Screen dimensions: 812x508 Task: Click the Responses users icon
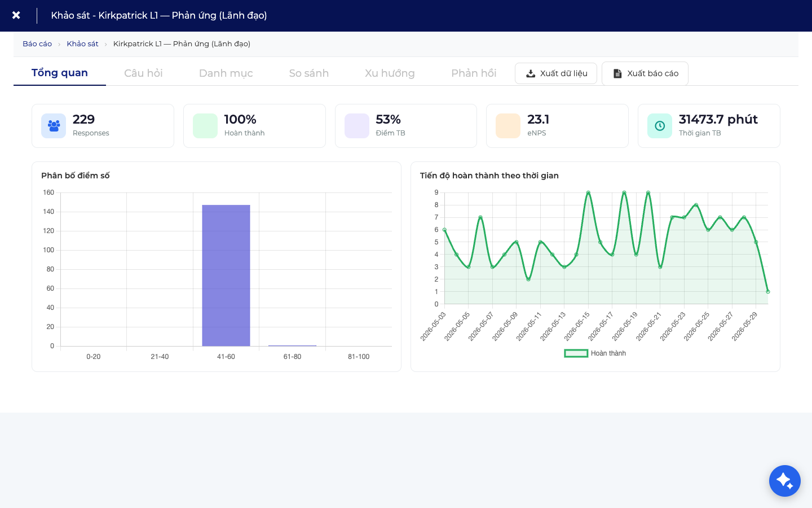pyautogui.click(x=54, y=126)
